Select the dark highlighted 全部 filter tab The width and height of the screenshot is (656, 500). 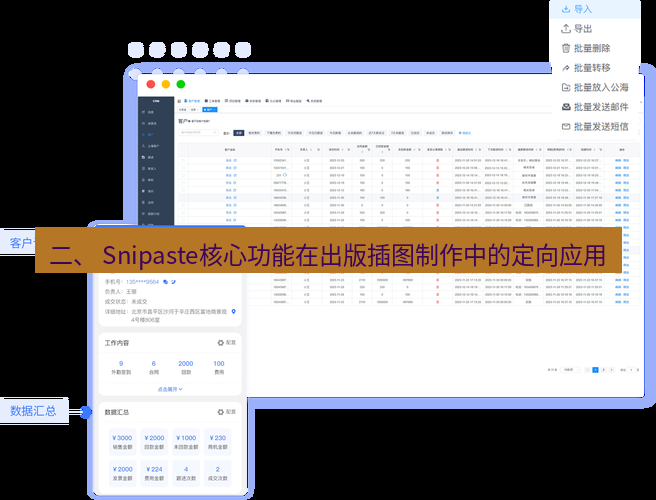click(x=238, y=133)
